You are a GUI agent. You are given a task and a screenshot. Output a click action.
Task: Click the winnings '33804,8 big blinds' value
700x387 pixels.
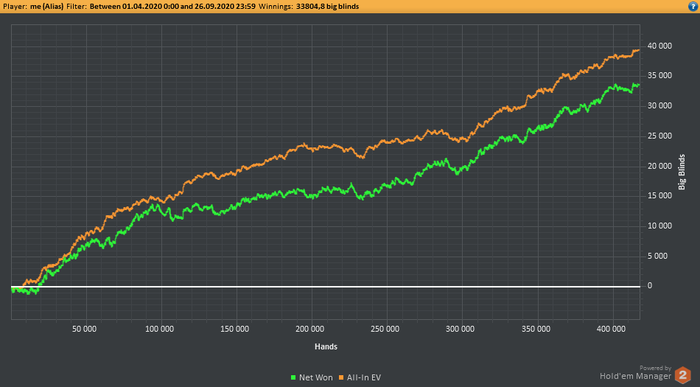328,6
